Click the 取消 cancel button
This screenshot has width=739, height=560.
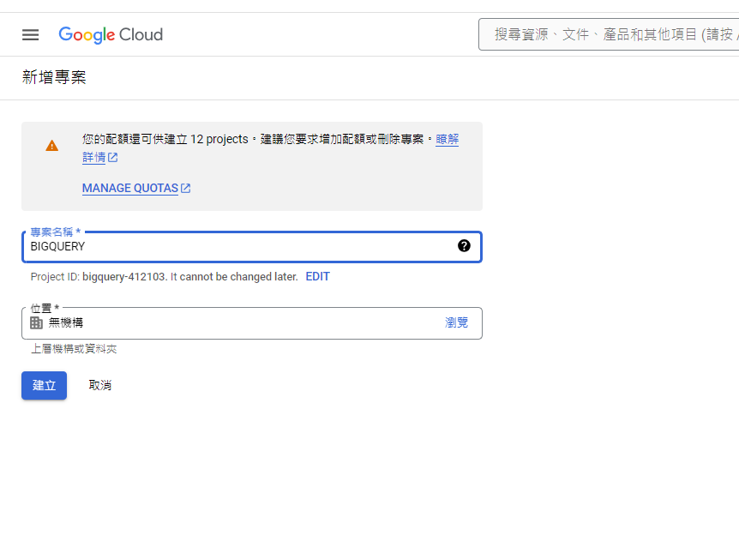point(100,386)
